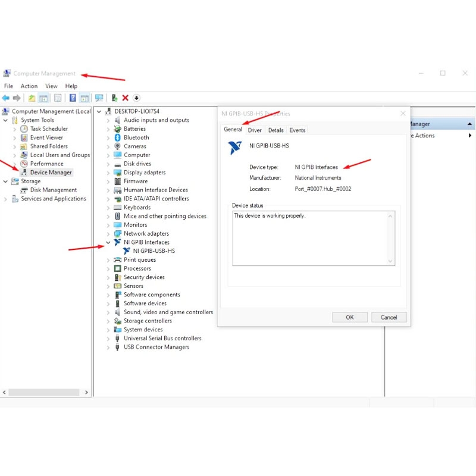Click the Storage controllers category
This screenshot has height=476, width=476.
click(148, 321)
